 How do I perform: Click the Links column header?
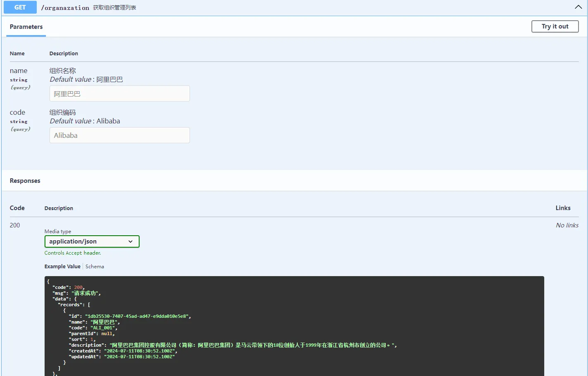click(x=563, y=208)
